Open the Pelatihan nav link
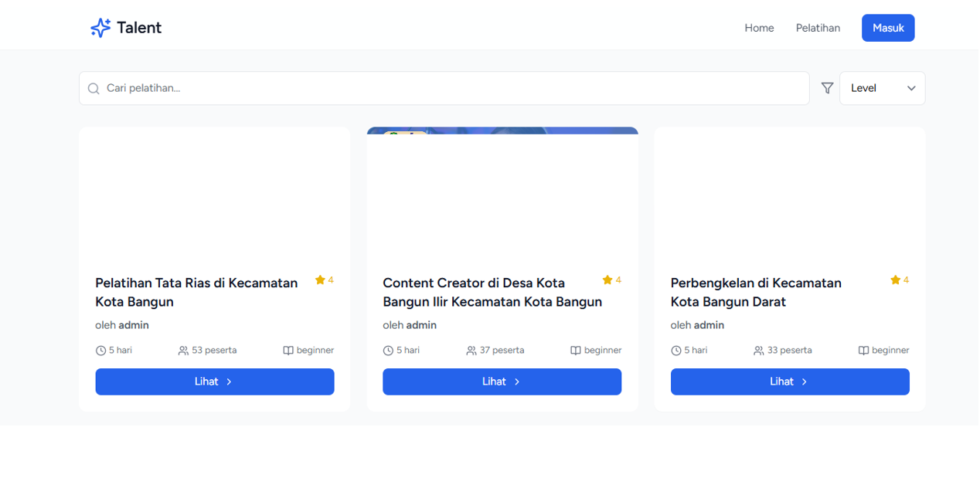The height and width of the screenshot is (478, 980). click(x=818, y=28)
